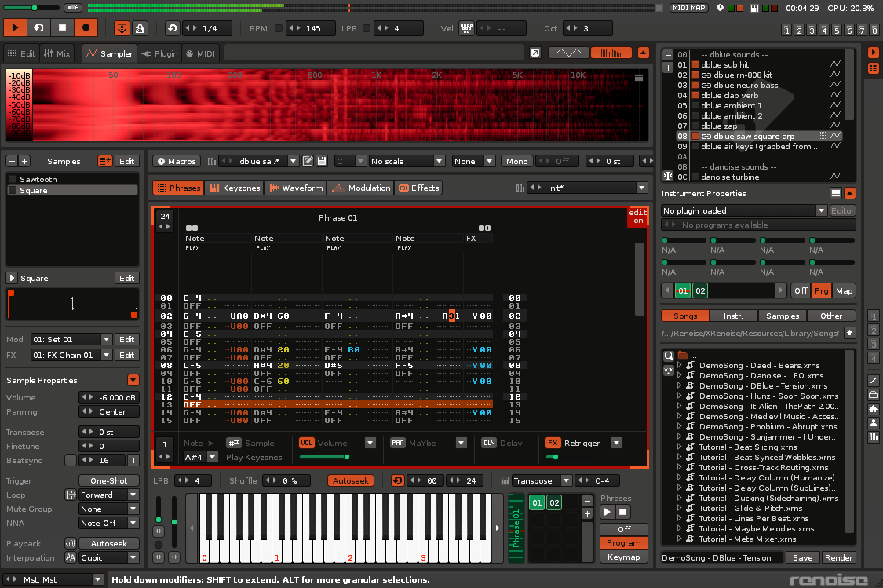Open the spectrum options menu icon
The image size is (883, 588).
pos(639,78)
